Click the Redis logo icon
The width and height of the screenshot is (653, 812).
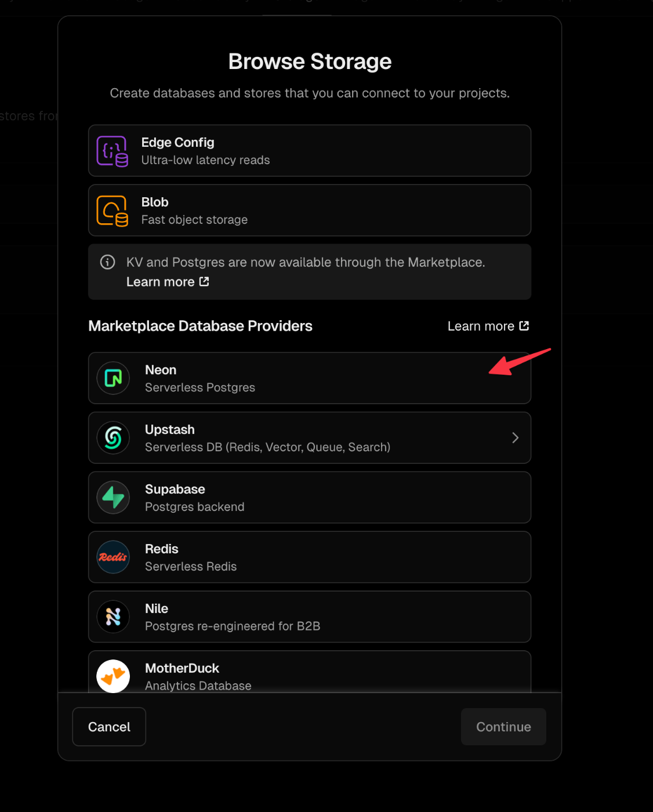[113, 557]
